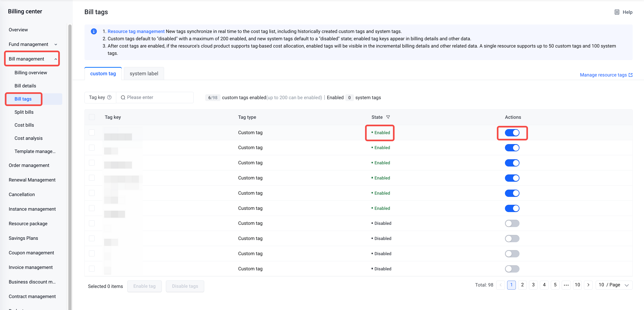Open Template management in sidebar
This screenshot has width=644, height=310.
point(35,151)
